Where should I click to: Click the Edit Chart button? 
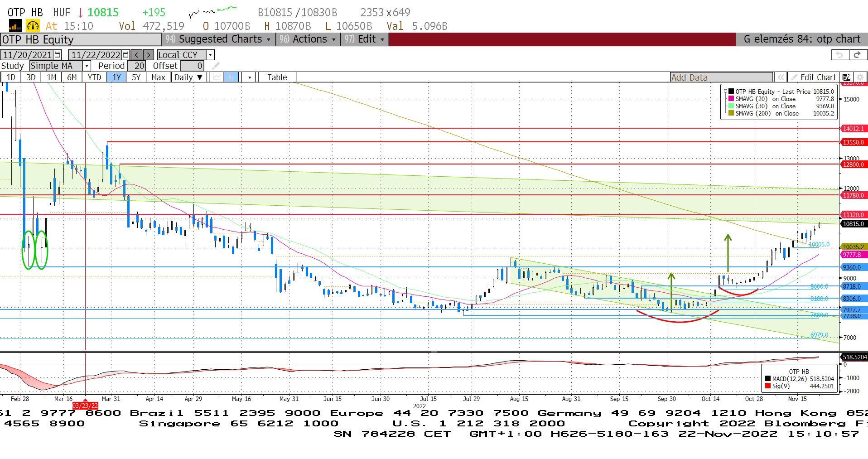(814, 77)
